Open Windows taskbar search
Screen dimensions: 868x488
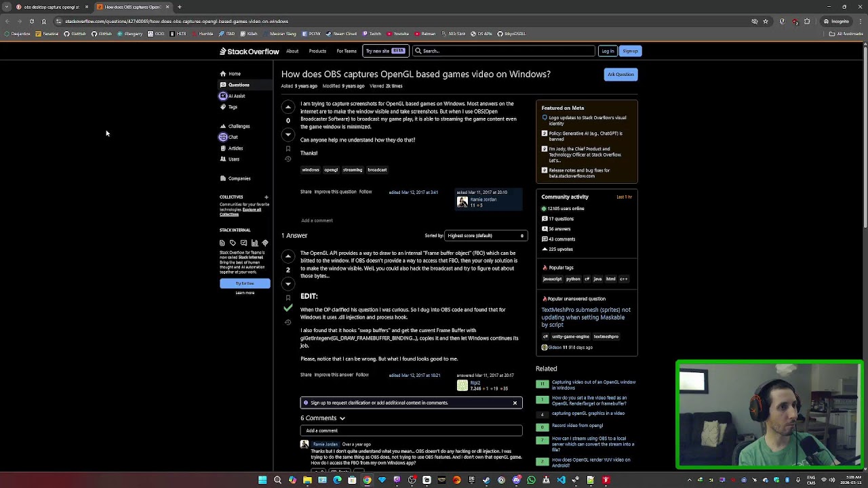click(x=277, y=480)
